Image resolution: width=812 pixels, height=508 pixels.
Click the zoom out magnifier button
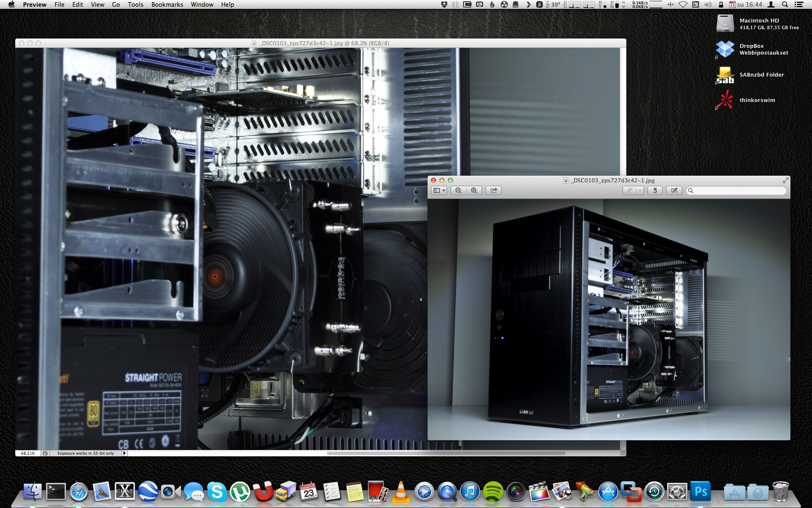pyautogui.click(x=458, y=190)
